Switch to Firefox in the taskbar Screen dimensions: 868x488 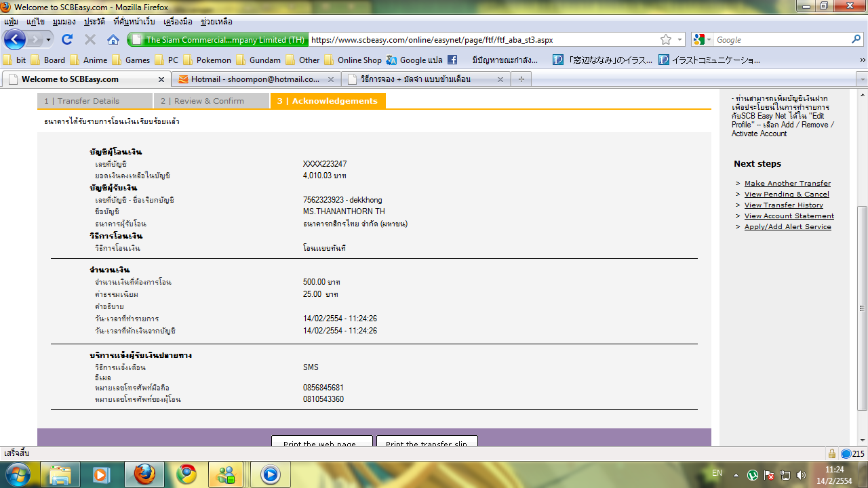(x=144, y=474)
